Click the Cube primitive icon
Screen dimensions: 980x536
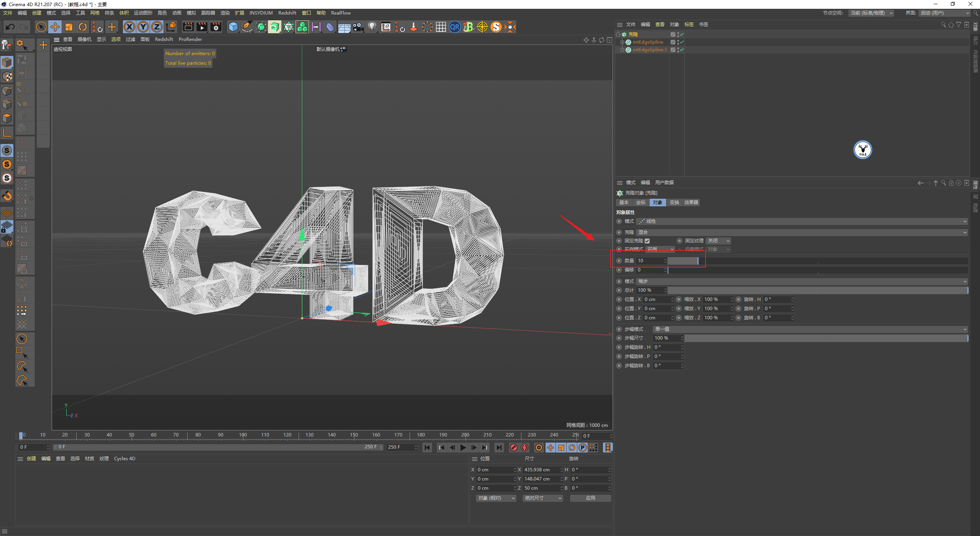[x=233, y=27]
